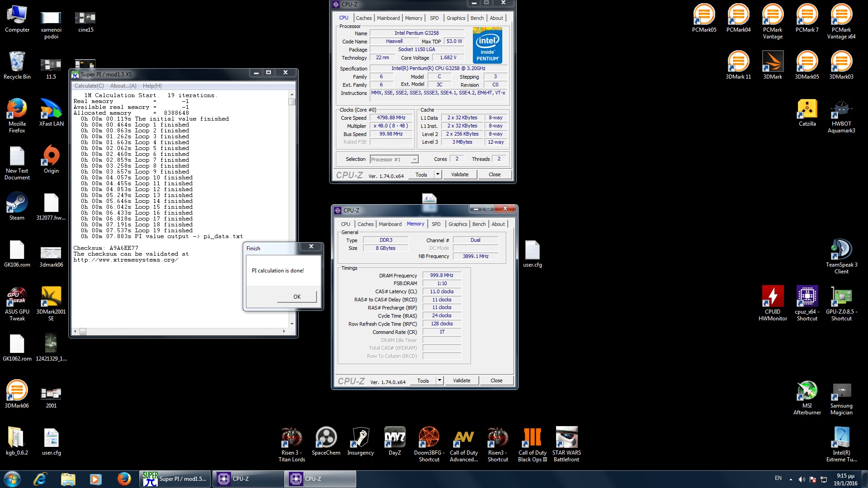
Task: Open Graphics tab in lower CPU-Z window
Action: (458, 224)
